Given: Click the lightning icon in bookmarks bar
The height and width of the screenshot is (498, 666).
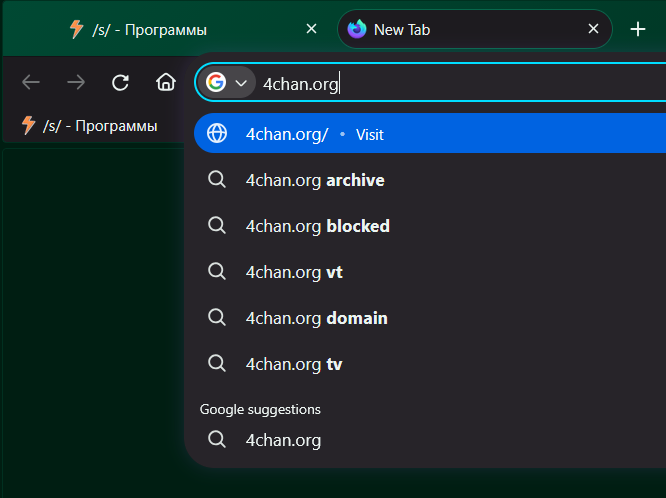Looking at the screenshot, I should click(28, 125).
